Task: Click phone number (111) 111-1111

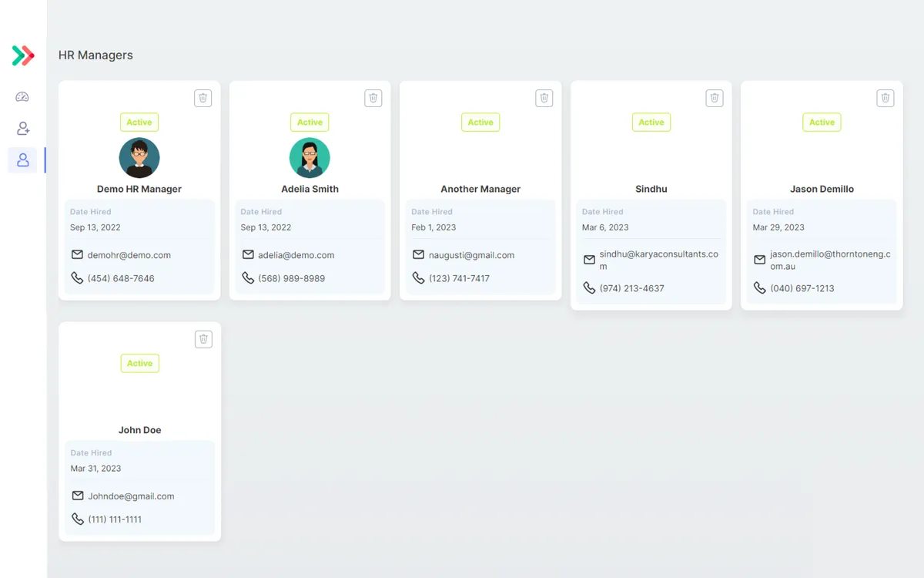Action: point(115,519)
